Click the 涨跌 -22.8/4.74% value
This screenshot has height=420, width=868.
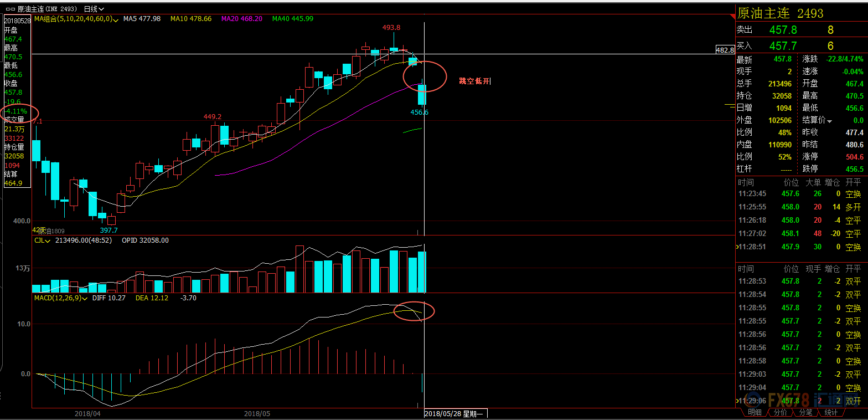[844, 59]
